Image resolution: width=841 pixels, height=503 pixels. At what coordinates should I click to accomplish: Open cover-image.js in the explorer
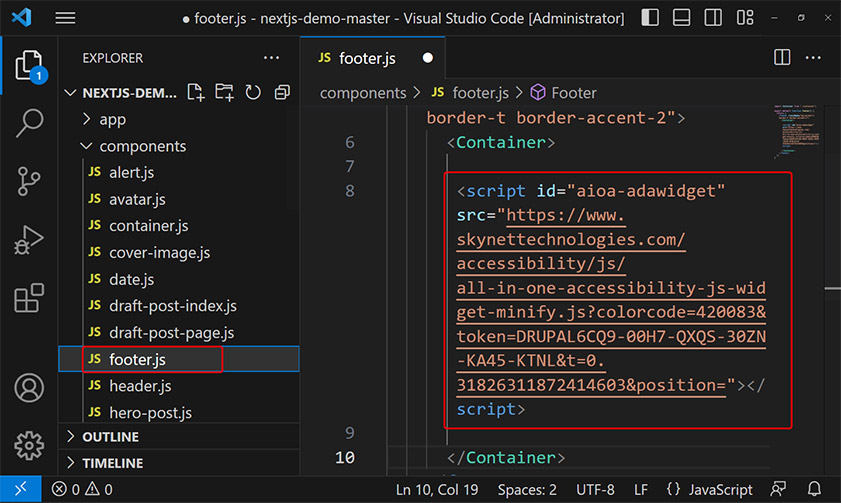tap(178, 253)
